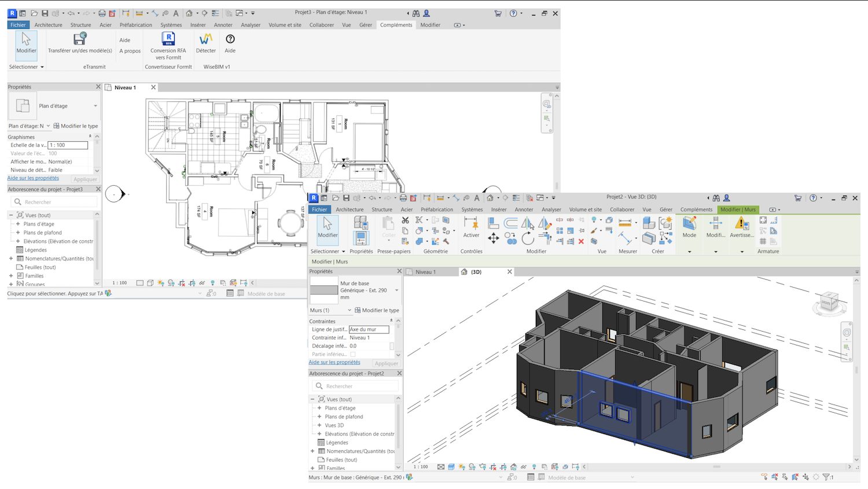The image size is (868, 489).
Task: Toggle Reveal Hidden Elements lightbulb in 3D view
Action: [x=534, y=466]
